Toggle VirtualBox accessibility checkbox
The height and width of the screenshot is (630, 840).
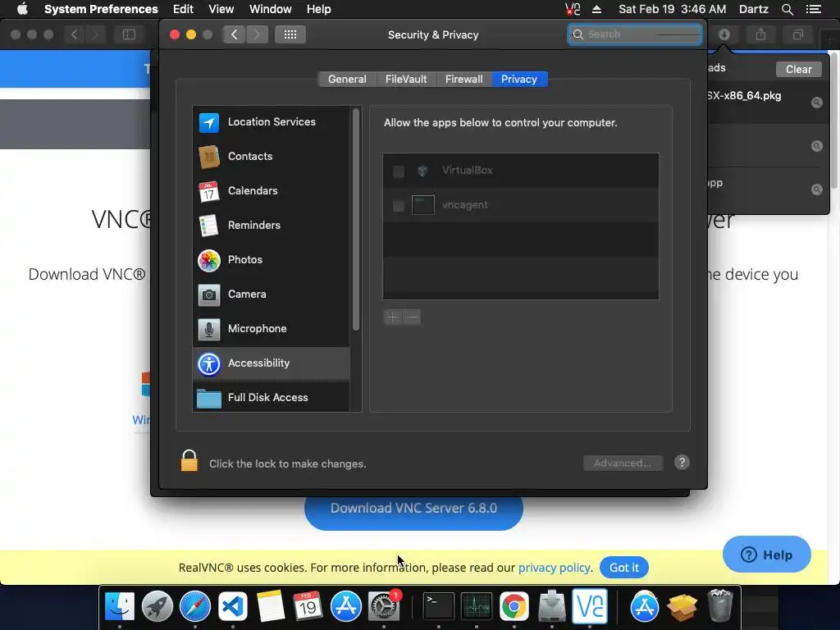(x=399, y=171)
